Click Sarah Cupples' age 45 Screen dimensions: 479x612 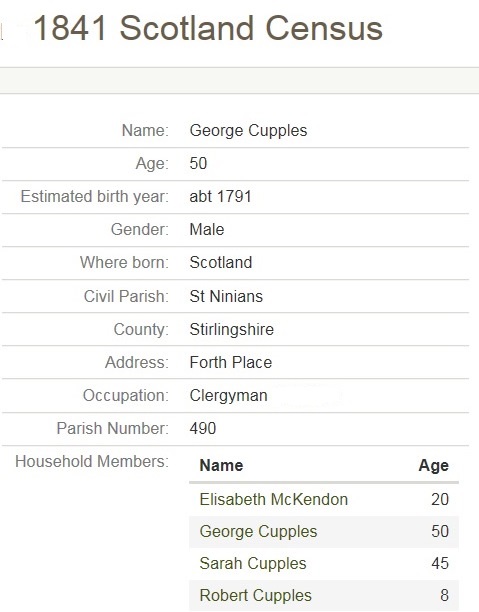pos(440,564)
